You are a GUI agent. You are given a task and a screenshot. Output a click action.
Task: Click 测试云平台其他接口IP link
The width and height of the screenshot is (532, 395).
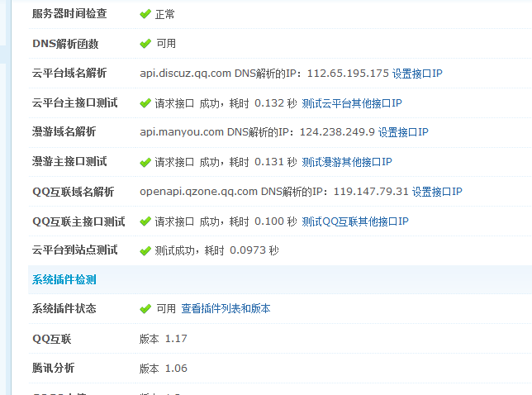coord(352,103)
